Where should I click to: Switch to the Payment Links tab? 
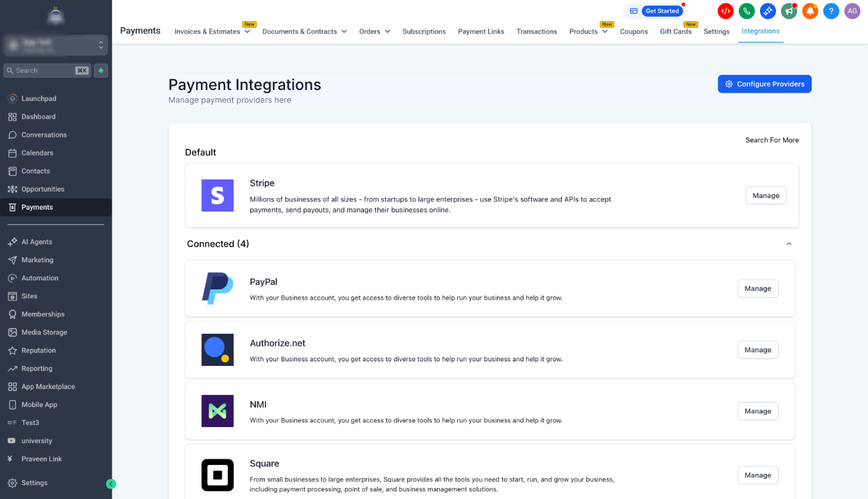click(481, 32)
